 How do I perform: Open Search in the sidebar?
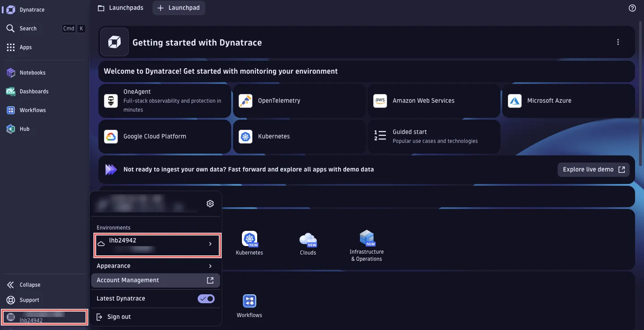click(45, 29)
